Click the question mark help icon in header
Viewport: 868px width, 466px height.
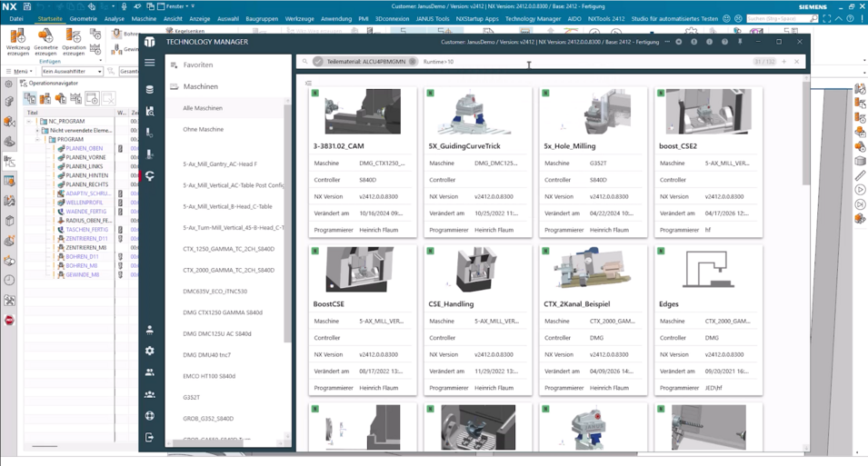click(724, 42)
